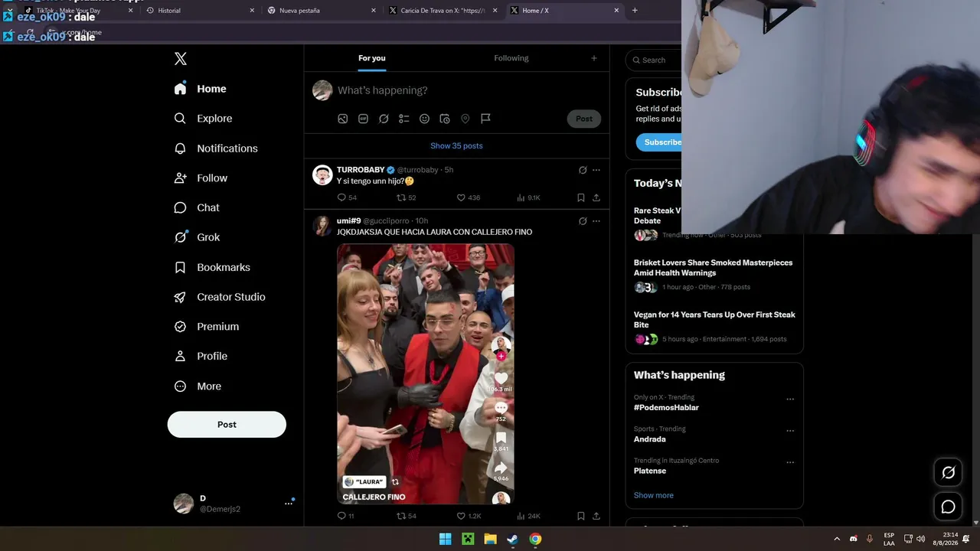
Task: Open Grok from the sidebar
Action: (x=197, y=237)
